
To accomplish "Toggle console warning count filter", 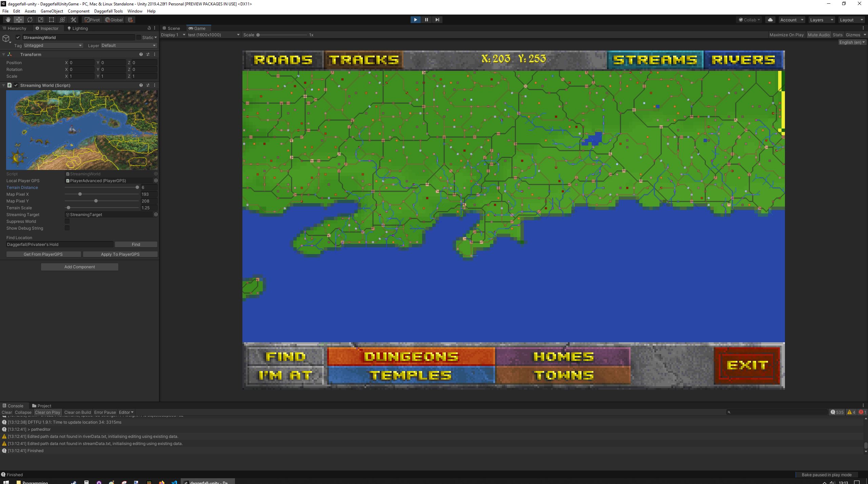I will 851,412.
